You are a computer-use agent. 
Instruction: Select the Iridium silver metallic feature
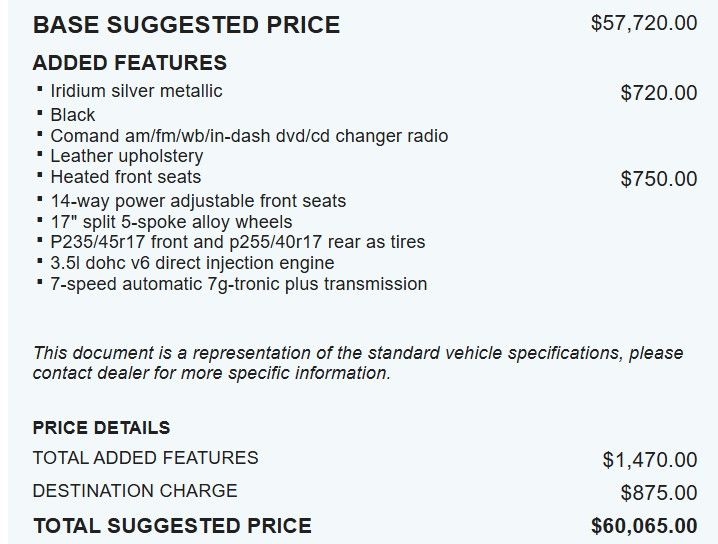coord(136,91)
